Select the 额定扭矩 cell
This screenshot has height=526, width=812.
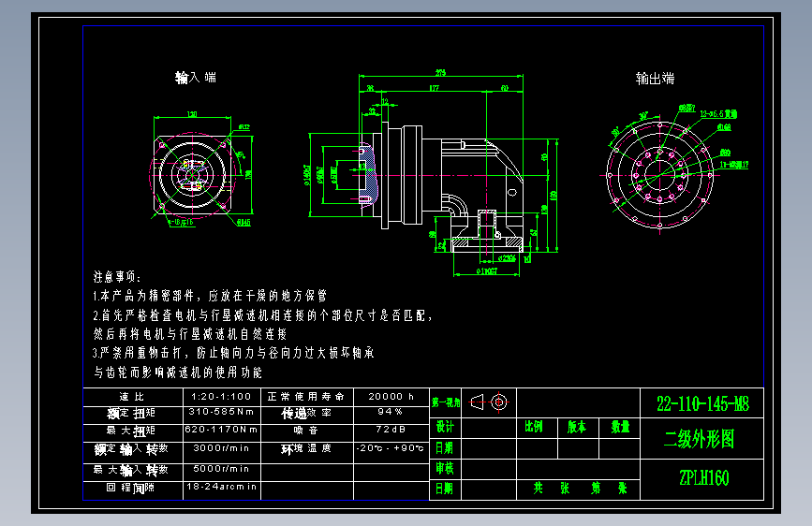(x=133, y=414)
